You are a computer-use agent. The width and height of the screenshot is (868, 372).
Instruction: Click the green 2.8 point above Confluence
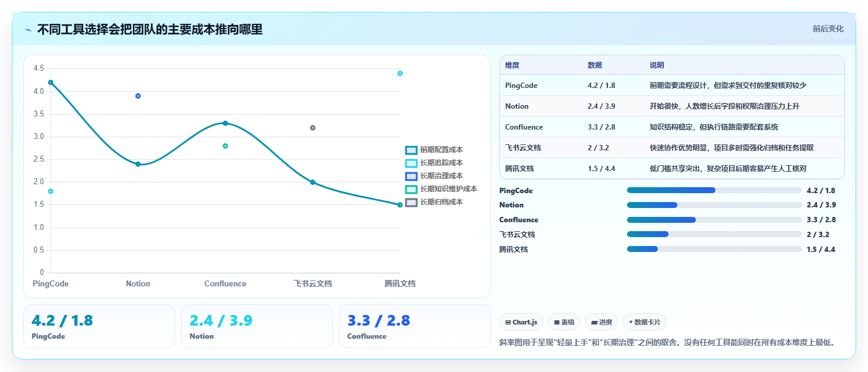click(225, 146)
